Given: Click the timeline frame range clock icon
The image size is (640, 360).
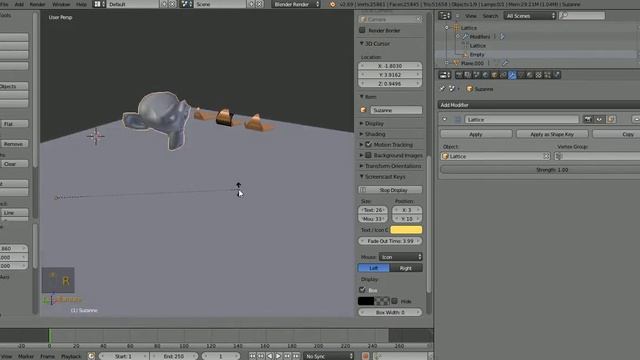Looking at the screenshot, I should coord(91,356).
